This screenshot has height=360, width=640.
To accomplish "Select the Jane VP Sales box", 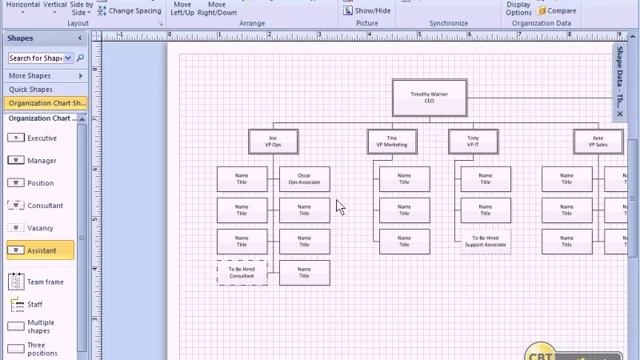I will pyautogui.click(x=598, y=141).
